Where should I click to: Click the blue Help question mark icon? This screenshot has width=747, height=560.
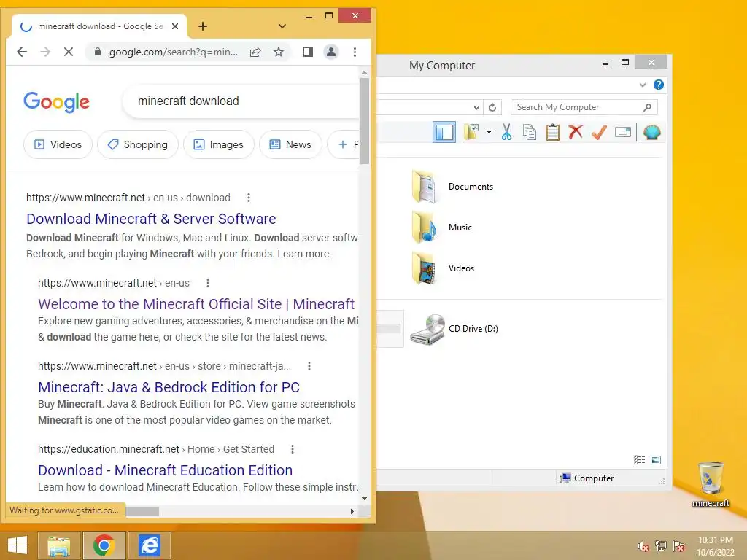pyautogui.click(x=659, y=85)
